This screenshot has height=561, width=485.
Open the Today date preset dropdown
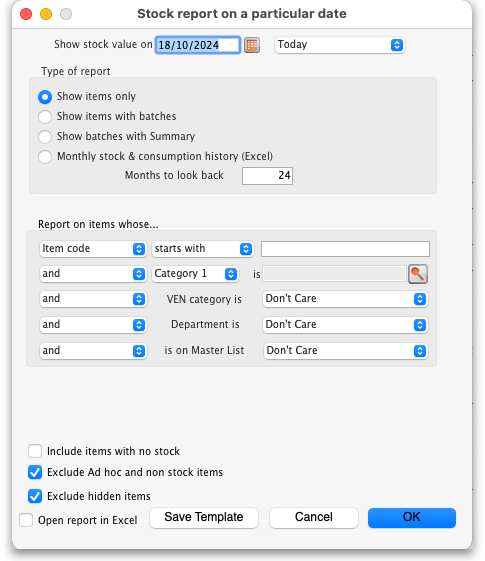[339, 45]
